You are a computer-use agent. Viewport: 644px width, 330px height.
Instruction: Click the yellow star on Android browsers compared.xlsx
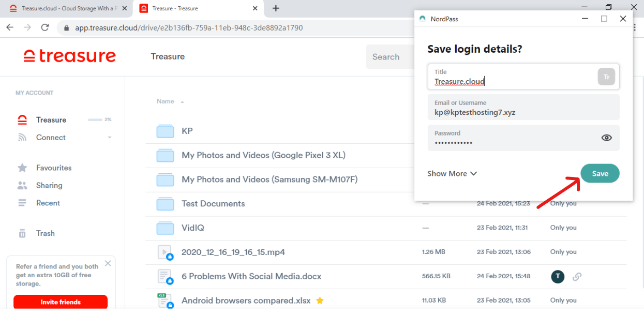coord(320,301)
